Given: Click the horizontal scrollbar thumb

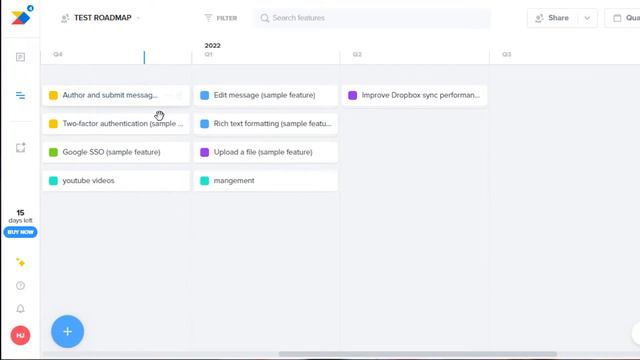Looking at the screenshot, I should pyautogui.click(x=418, y=354).
